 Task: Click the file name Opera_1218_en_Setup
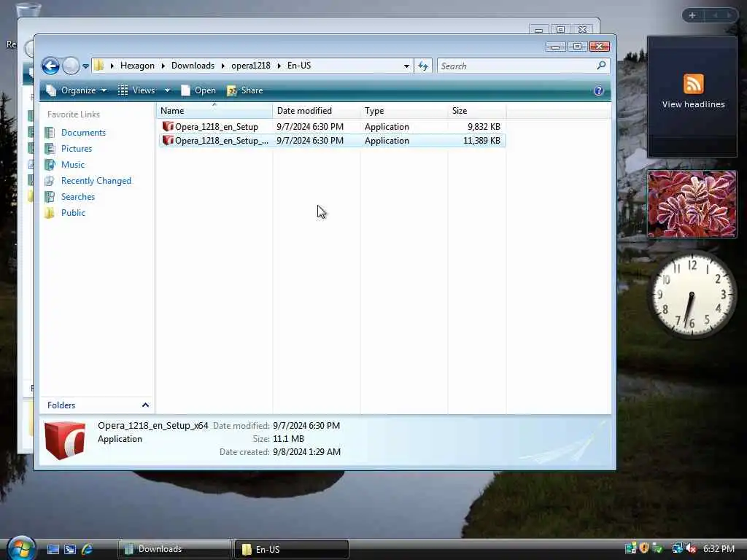point(216,127)
